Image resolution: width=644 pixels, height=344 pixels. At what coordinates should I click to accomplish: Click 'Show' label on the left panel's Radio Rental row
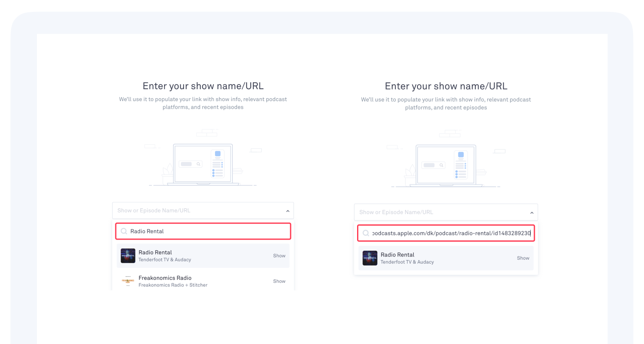pyautogui.click(x=279, y=256)
